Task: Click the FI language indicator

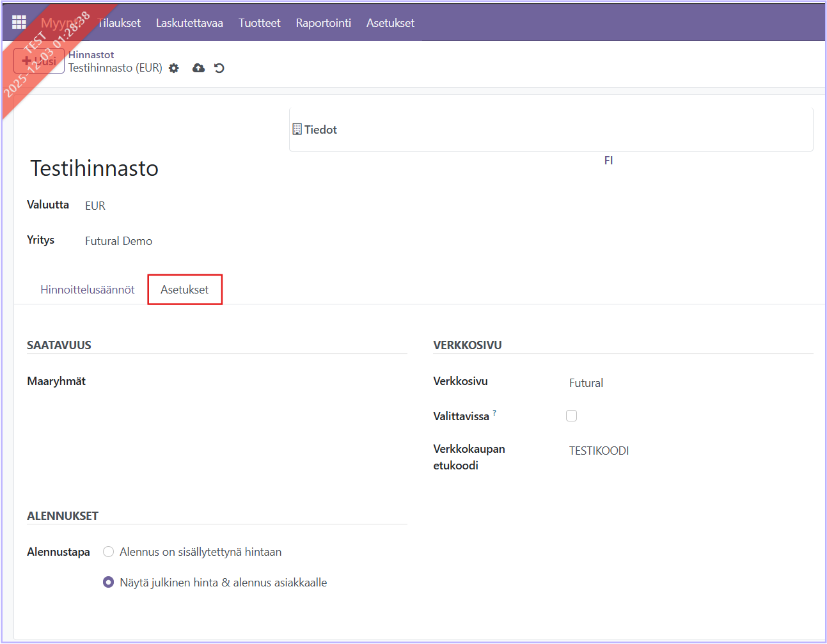Action: [608, 161]
